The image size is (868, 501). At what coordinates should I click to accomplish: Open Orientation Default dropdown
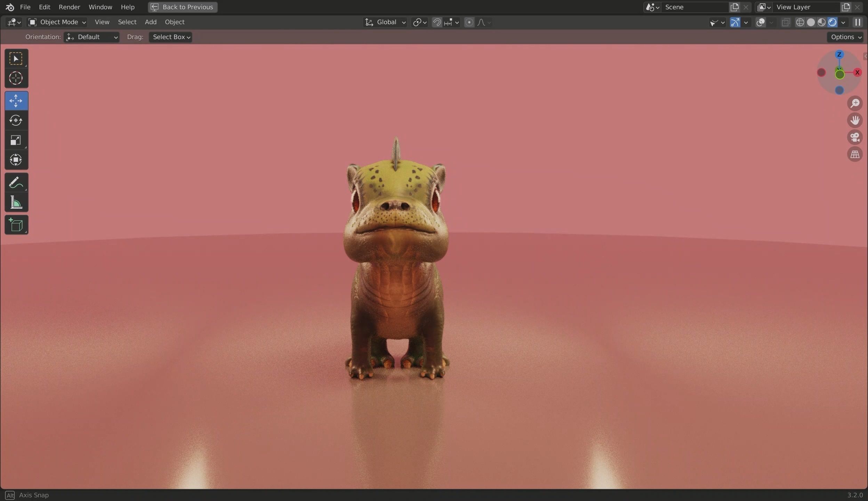[x=92, y=37]
